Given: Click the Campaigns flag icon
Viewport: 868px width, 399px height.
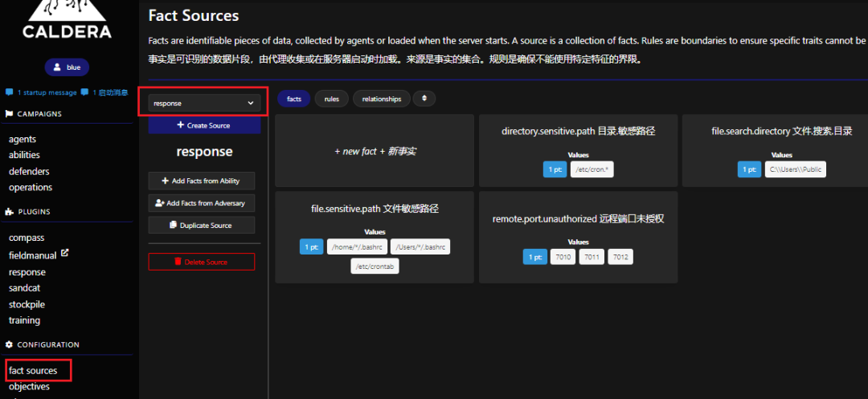Looking at the screenshot, I should (x=9, y=114).
